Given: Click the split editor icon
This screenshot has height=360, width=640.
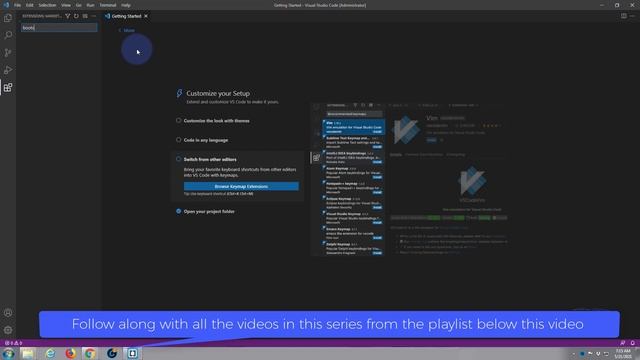Looking at the screenshot, I should (x=624, y=16).
